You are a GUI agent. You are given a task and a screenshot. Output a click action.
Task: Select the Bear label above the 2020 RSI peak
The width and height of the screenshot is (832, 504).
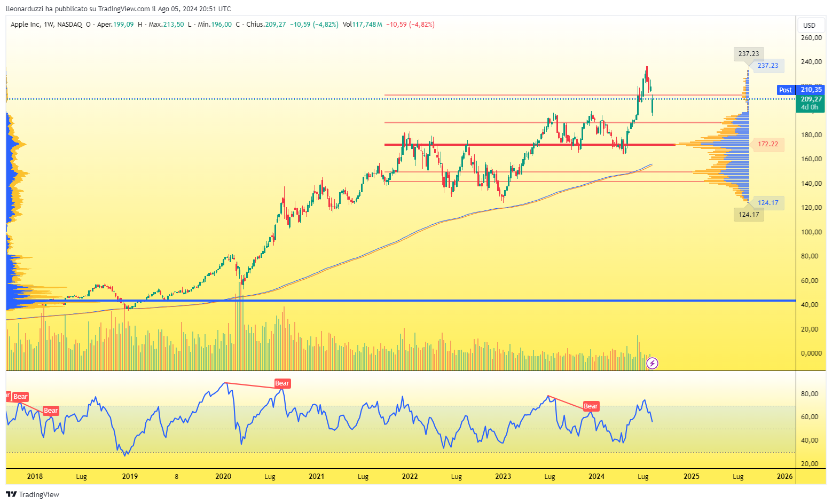pos(282,383)
